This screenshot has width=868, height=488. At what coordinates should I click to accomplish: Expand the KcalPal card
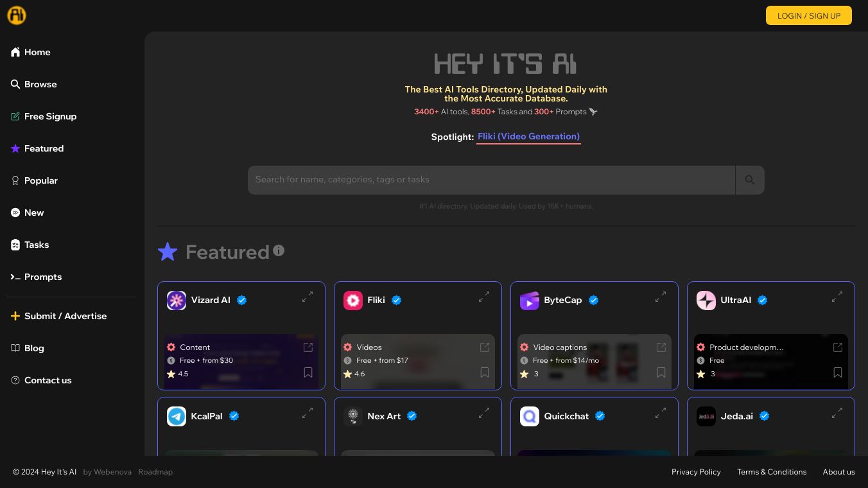(308, 413)
